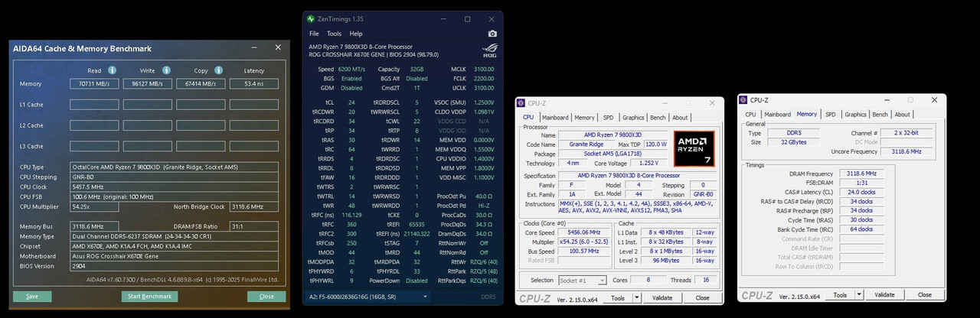Close the AIDA64 window with X

(x=277, y=48)
